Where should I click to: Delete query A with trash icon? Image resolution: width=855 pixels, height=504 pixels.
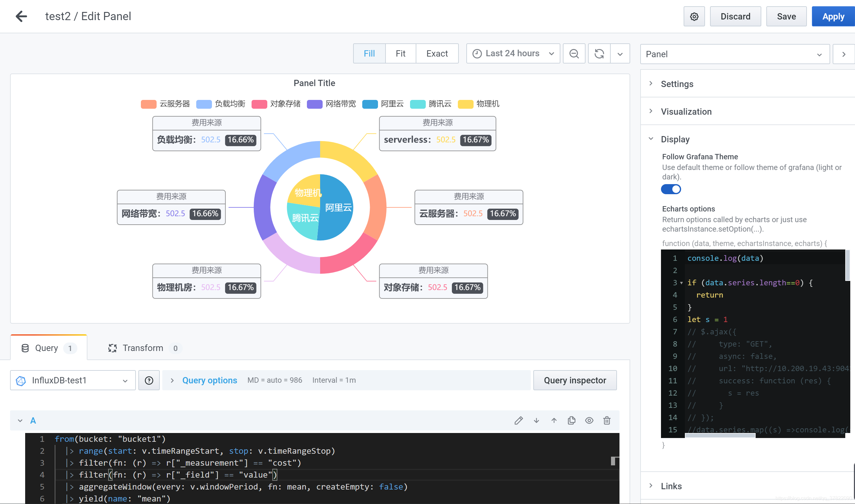pos(607,420)
